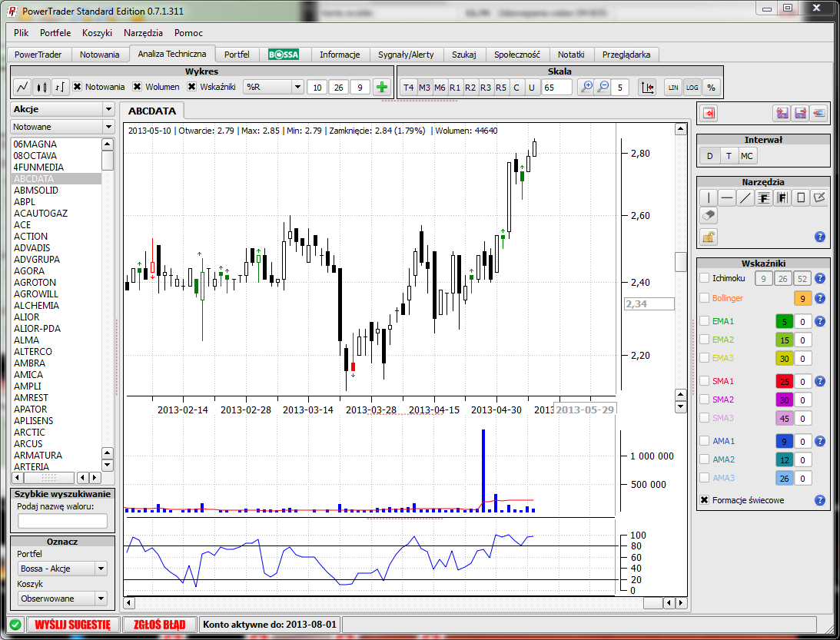
Task: Click the ZGŁOŚ BŁĄD button
Action: pyautogui.click(x=160, y=625)
